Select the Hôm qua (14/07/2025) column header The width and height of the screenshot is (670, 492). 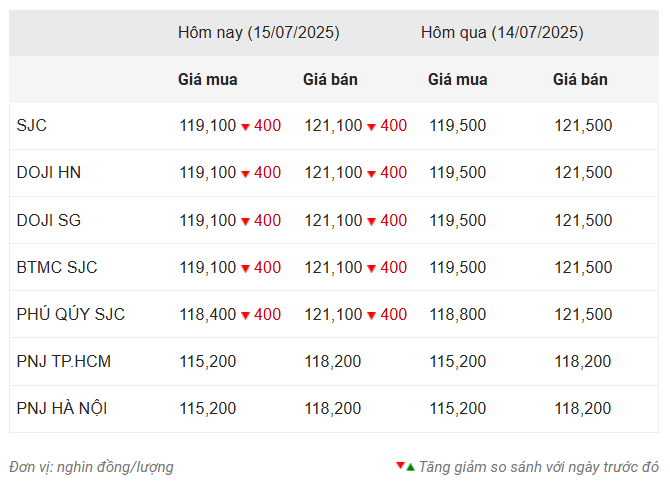pos(502,32)
